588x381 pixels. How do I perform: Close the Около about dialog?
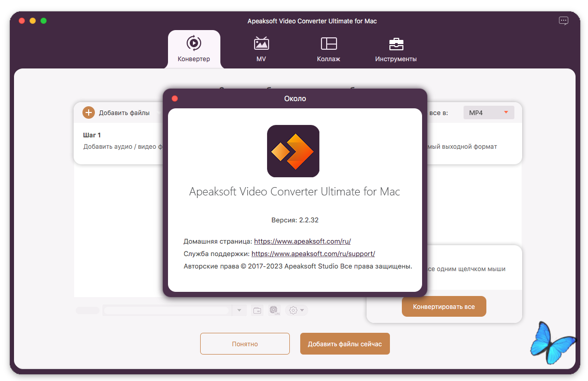click(x=175, y=98)
